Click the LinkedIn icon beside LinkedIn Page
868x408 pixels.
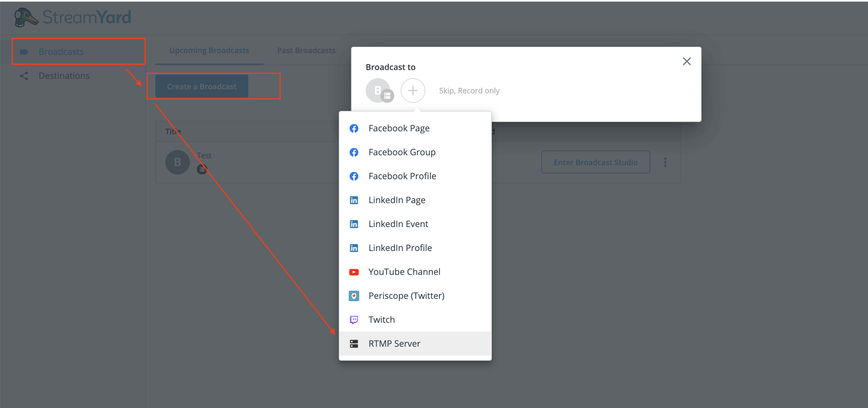coord(354,200)
